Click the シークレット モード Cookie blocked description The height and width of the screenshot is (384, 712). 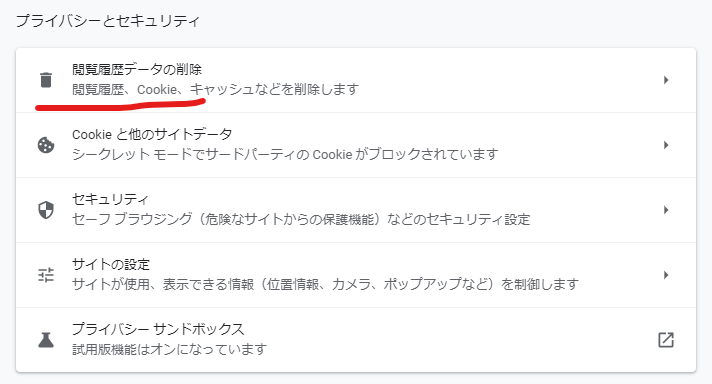285,154
